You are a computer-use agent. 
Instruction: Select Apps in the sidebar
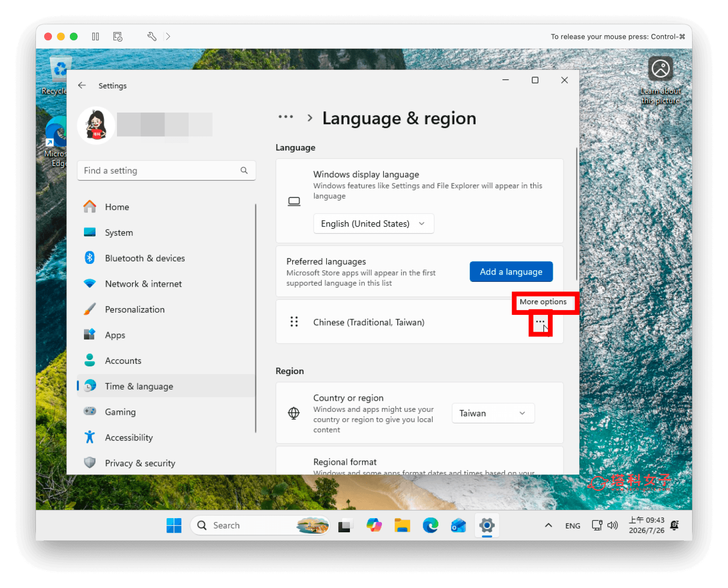click(x=166, y=335)
